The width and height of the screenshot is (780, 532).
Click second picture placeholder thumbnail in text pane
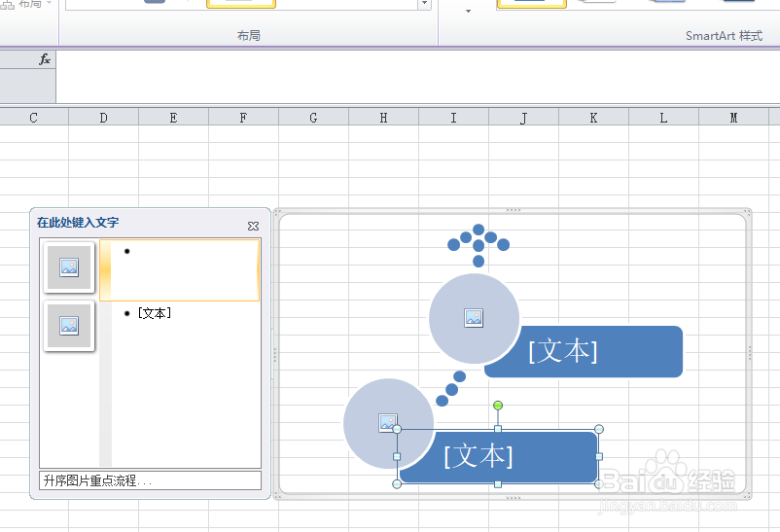coord(69,326)
